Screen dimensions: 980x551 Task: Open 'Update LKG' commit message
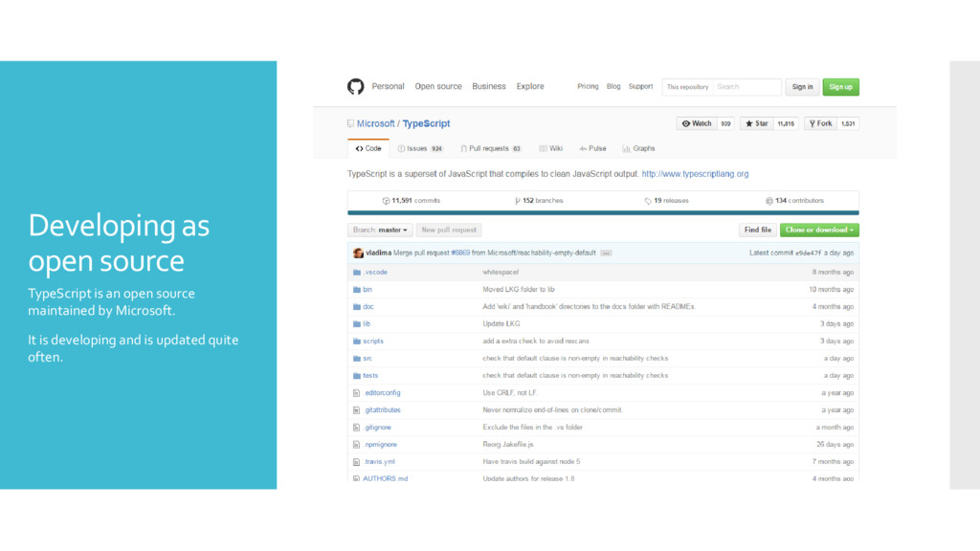pyautogui.click(x=501, y=324)
